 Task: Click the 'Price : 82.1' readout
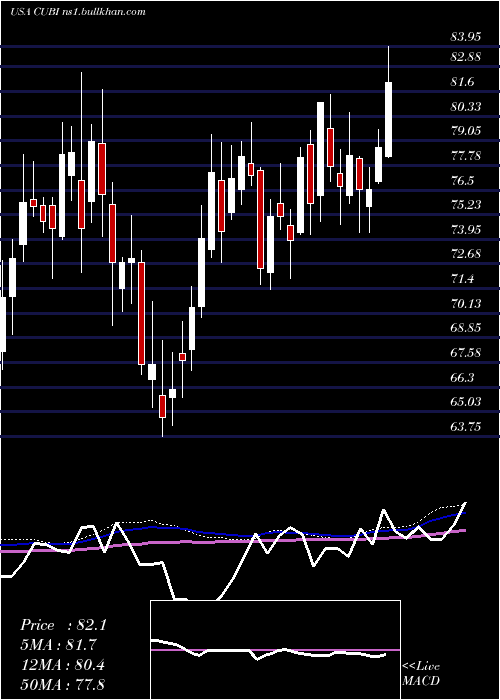[63, 625]
